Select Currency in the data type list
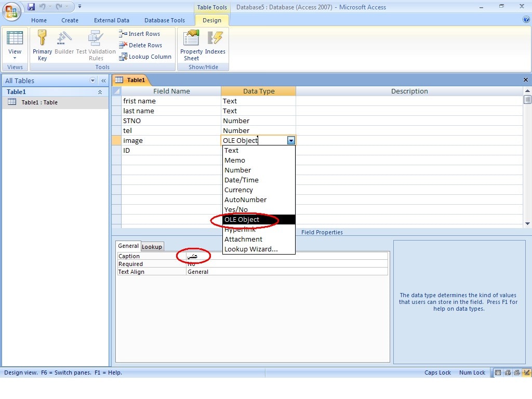 [259, 190]
